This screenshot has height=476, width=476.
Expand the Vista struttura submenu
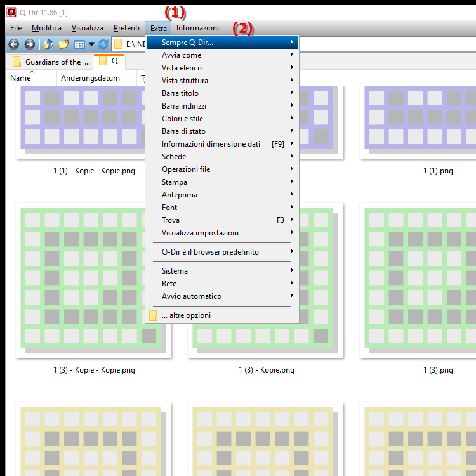coord(222,81)
